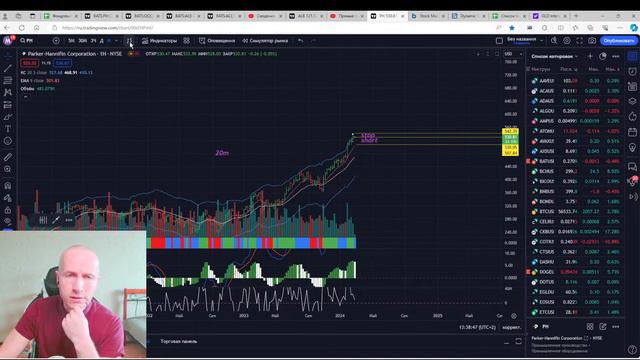The height and width of the screenshot is (360, 640).
Task: Select the zoom in tool
Action: click(8, 169)
